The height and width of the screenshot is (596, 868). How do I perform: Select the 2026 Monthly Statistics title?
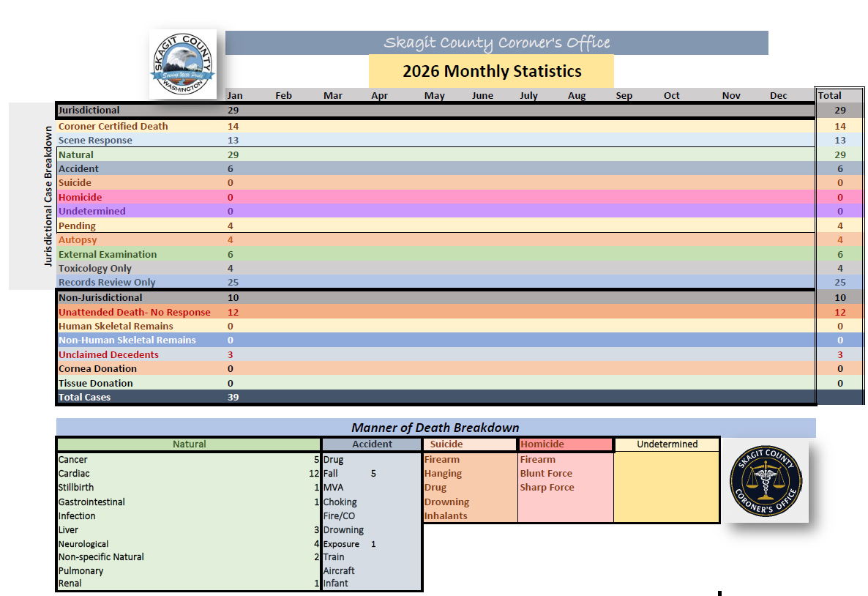[491, 71]
